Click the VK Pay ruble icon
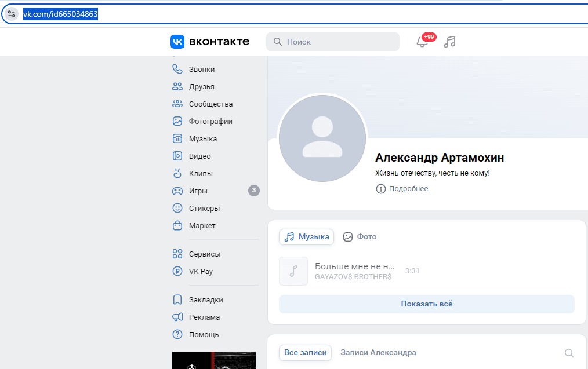The height and width of the screenshot is (369, 588). click(177, 271)
